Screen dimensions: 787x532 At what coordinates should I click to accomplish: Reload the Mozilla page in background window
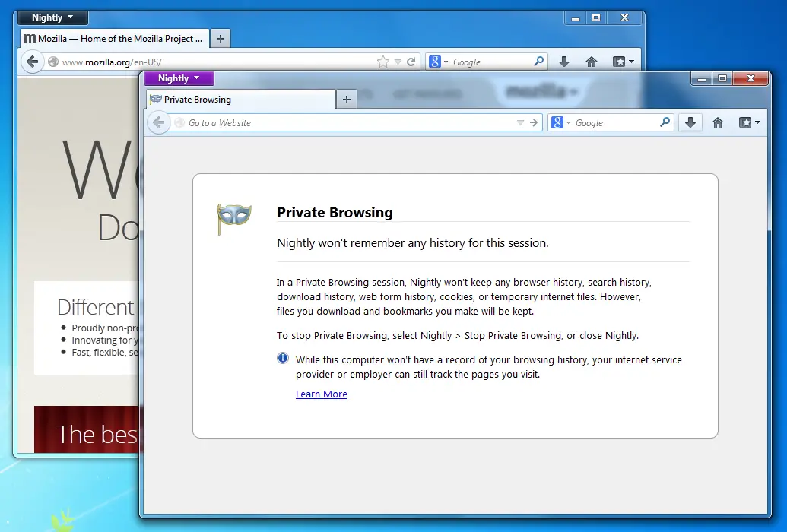411,62
